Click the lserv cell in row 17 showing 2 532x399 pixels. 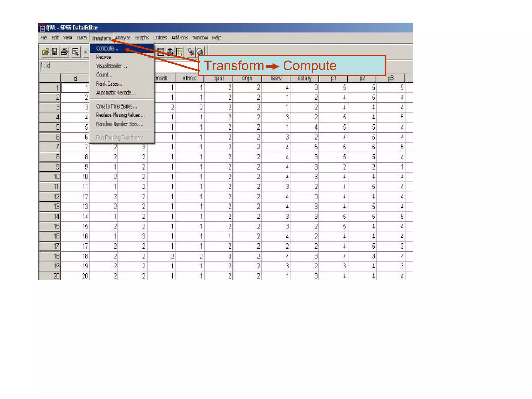pos(276,246)
